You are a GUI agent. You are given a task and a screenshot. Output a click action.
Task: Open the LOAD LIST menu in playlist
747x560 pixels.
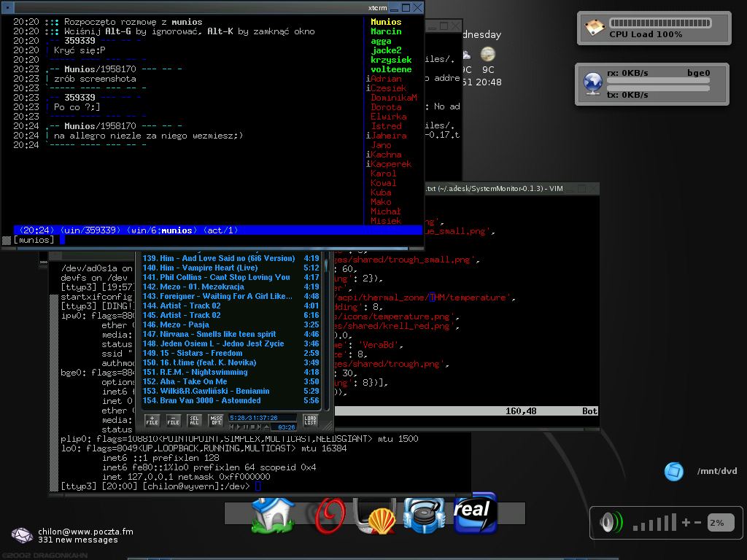(310, 420)
